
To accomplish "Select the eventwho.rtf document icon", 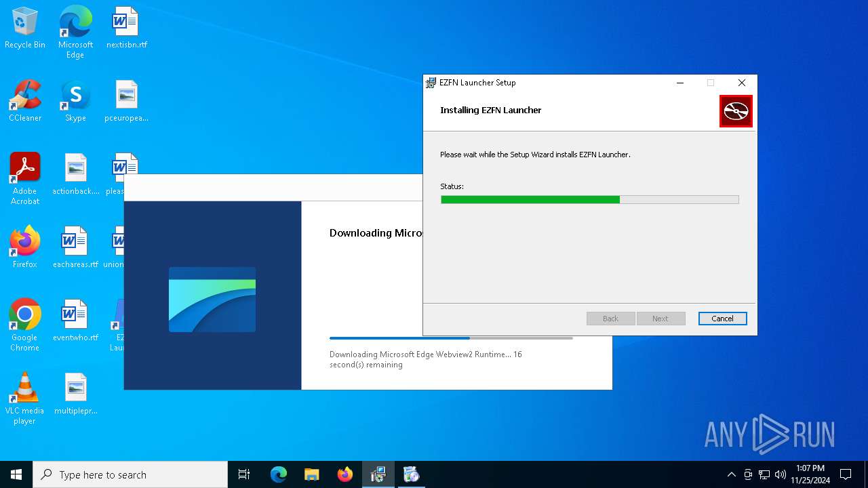I will pyautogui.click(x=75, y=321).
